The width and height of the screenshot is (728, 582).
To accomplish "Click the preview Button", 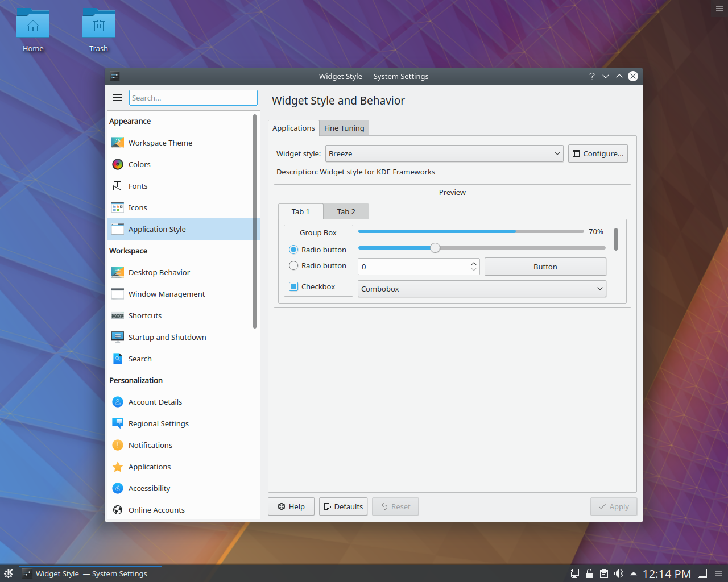I will pos(545,267).
